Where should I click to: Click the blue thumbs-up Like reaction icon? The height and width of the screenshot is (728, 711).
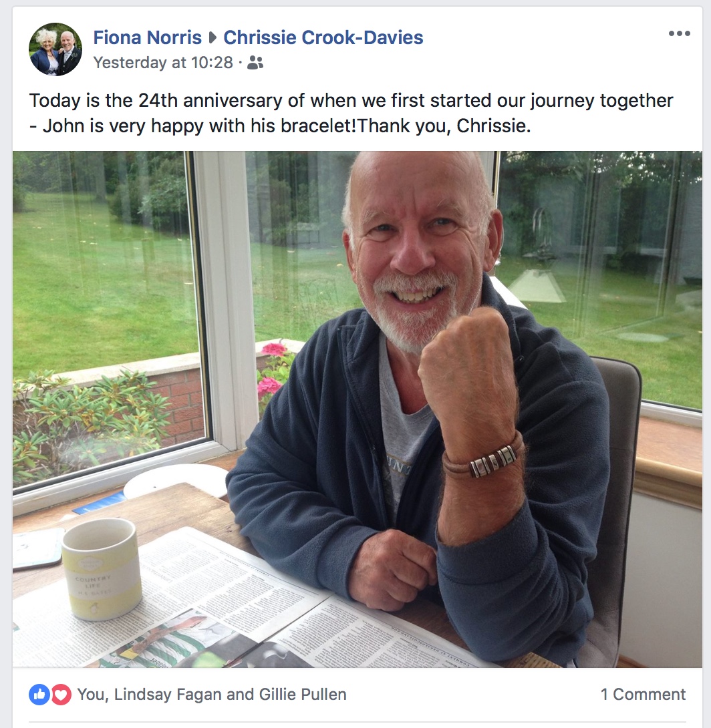coord(39,695)
